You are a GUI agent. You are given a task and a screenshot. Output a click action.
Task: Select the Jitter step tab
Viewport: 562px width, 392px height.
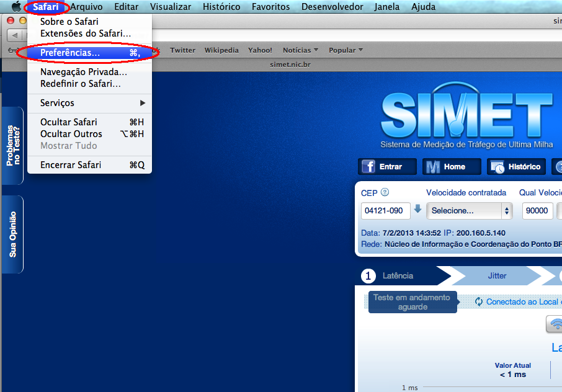[497, 276]
